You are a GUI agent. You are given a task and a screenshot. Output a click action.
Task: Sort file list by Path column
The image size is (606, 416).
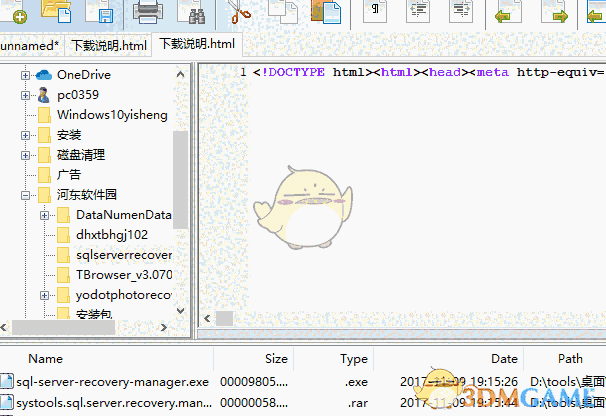point(570,359)
